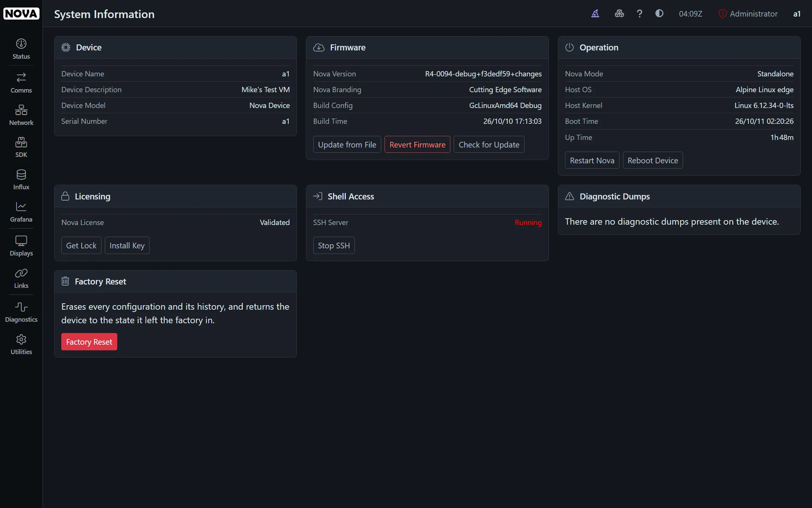Screen dimensions: 812x508
Task: Click the cubes icon in header
Action: 619,14
